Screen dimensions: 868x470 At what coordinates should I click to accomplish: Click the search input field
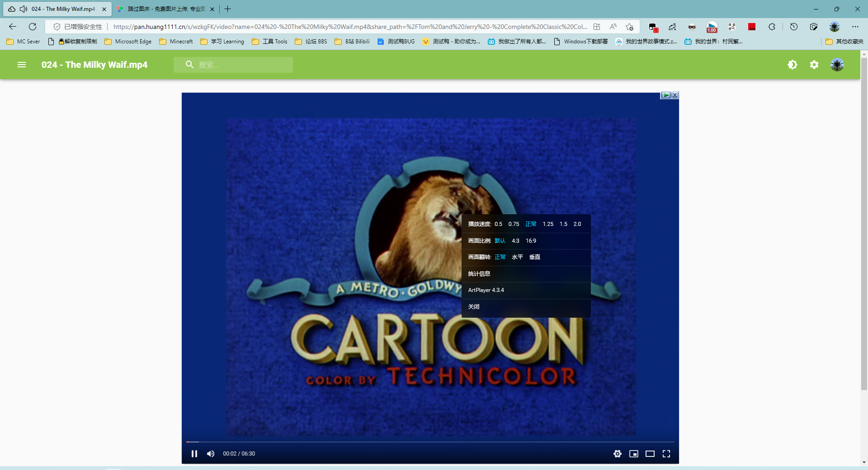(x=233, y=65)
